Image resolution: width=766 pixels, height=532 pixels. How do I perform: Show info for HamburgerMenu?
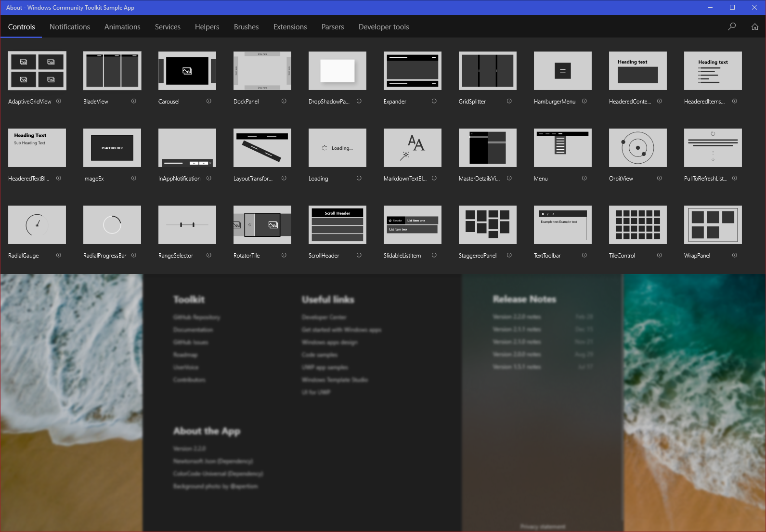584,101
